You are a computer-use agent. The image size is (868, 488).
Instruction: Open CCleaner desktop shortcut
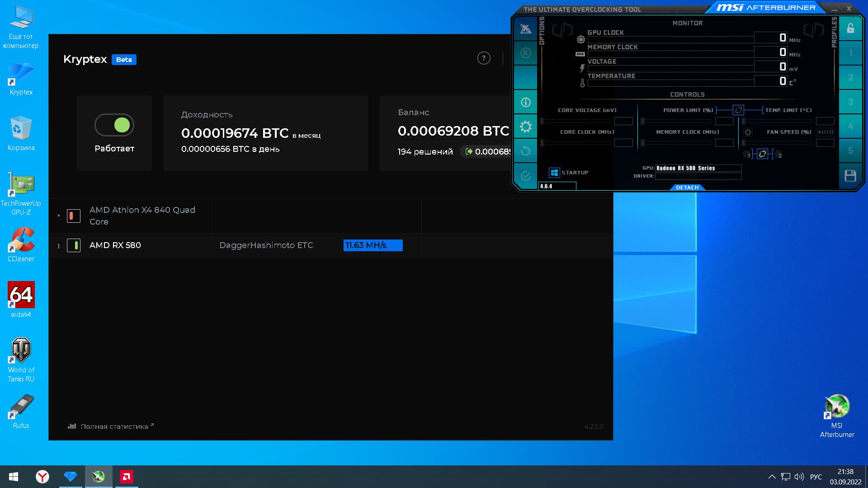(x=21, y=244)
